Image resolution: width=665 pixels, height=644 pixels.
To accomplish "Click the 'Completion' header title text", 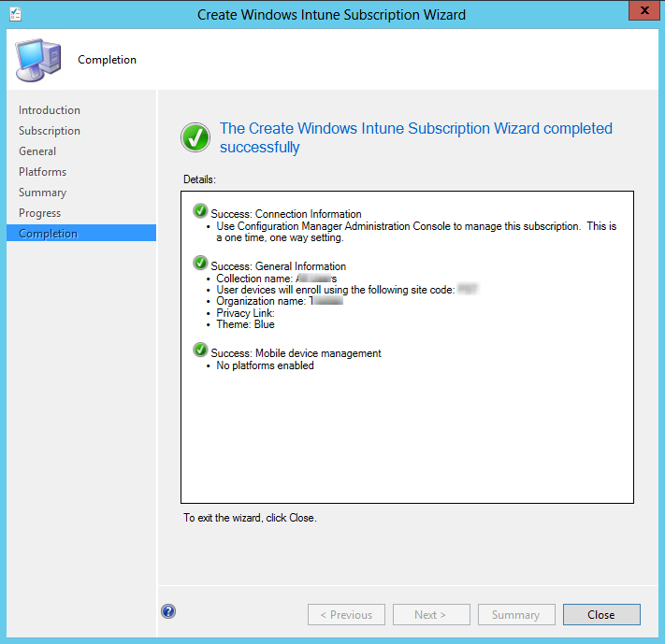I will click(x=108, y=60).
